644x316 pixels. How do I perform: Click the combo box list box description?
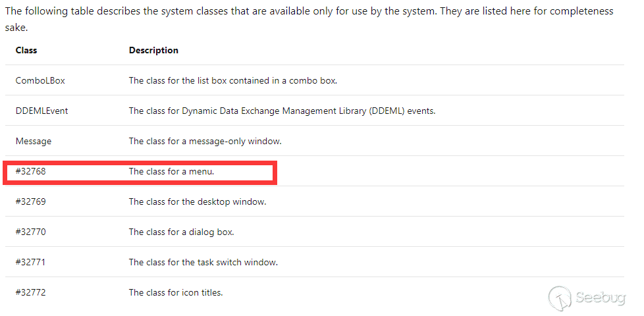(233, 80)
